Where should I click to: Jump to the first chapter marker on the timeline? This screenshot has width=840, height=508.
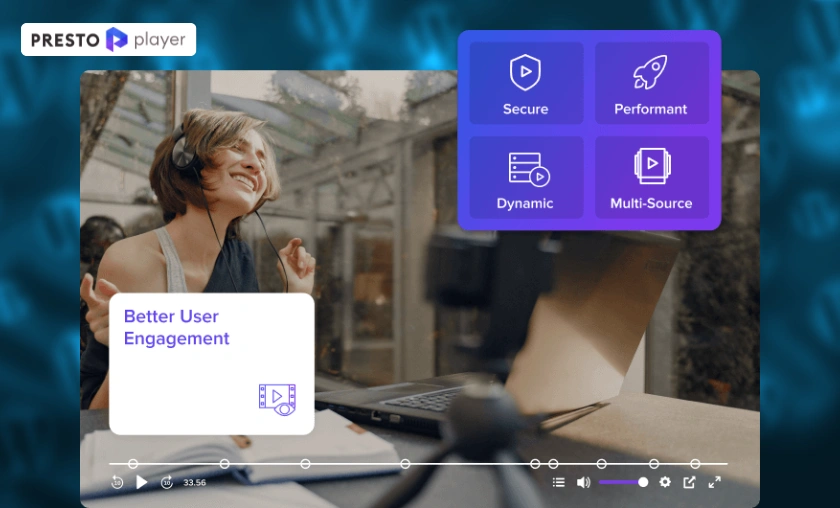tap(133, 464)
